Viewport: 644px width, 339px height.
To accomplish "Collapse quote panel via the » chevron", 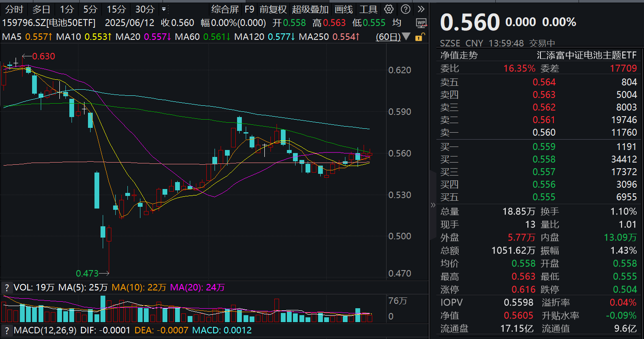I will click(x=433, y=205).
